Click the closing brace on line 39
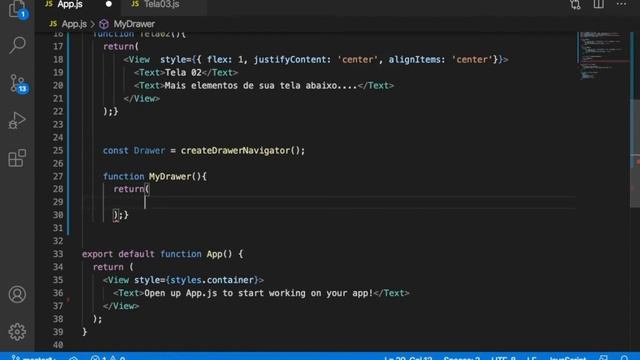640x360 pixels. (84, 332)
